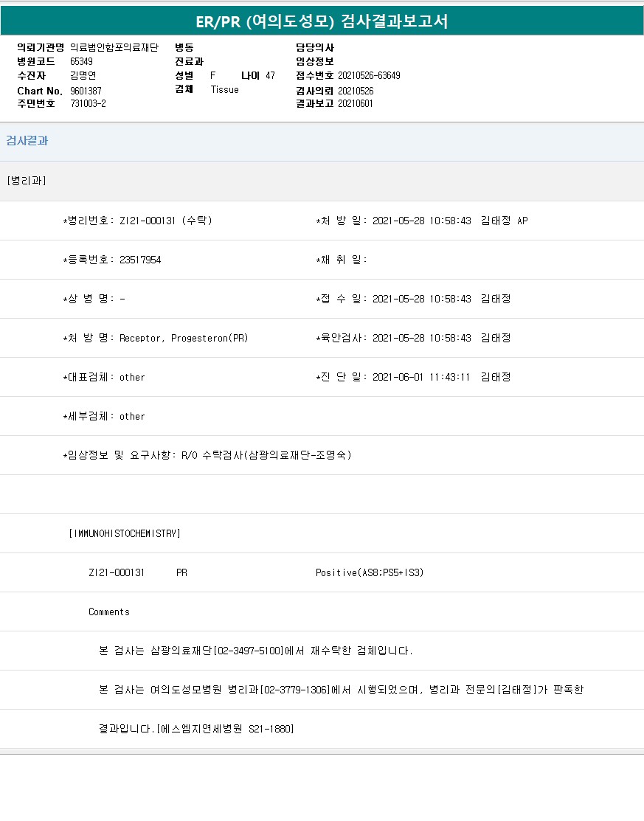Select the 대표검체 'other' value
Viewport: 644px width, 821px height.
coord(132,377)
